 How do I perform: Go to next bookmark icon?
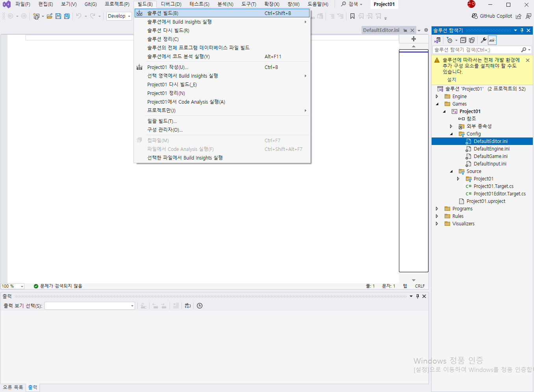tap(370, 16)
